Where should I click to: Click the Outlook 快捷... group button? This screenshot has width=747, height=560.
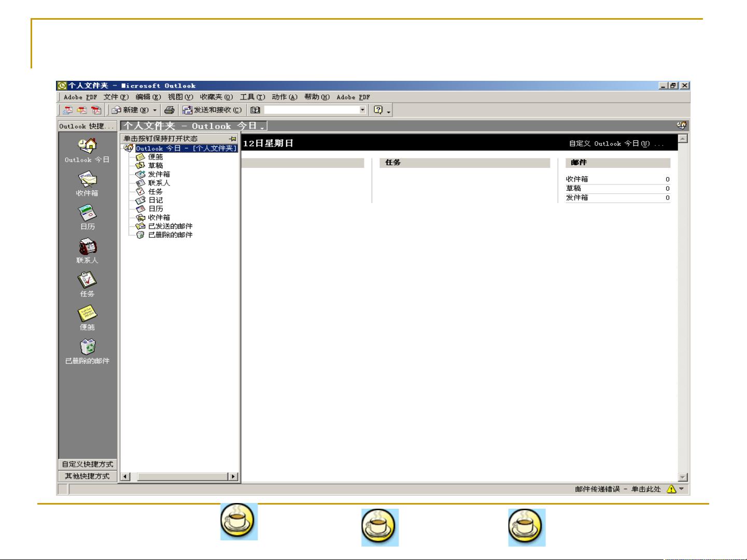pos(87,126)
